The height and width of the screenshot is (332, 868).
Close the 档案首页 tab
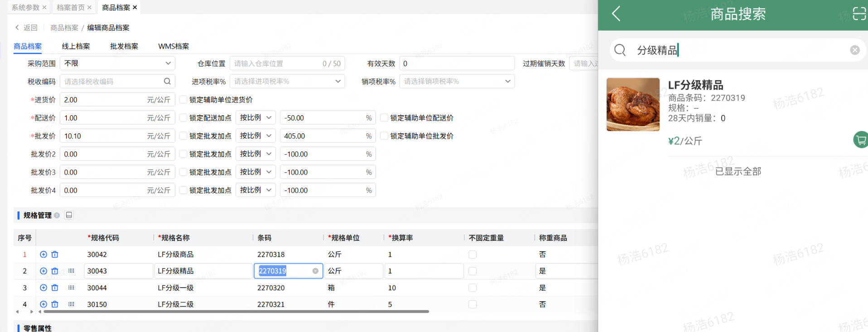(x=89, y=7)
